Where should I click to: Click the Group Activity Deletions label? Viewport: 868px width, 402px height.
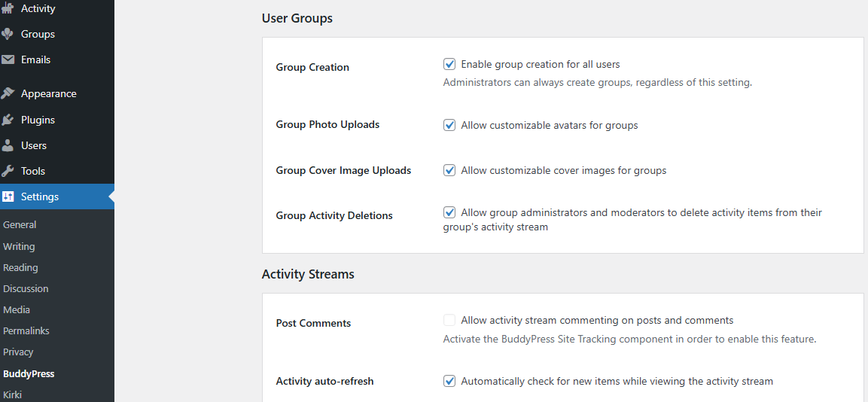(333, 215)
